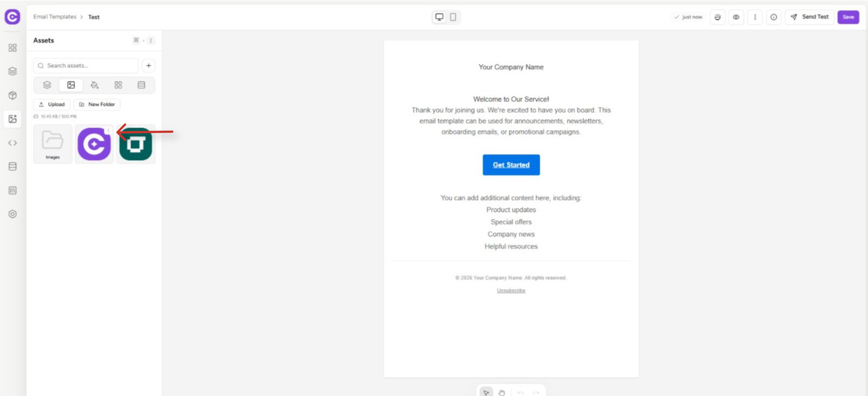868x396 pixels.
Task: Click the storage usage 10.45 KB / 500 MB
Action: pyautogui.click(x=55, y=116)
